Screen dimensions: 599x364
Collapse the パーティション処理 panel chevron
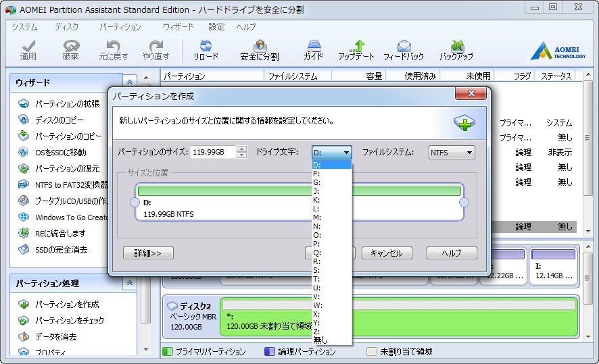point(130,283)
